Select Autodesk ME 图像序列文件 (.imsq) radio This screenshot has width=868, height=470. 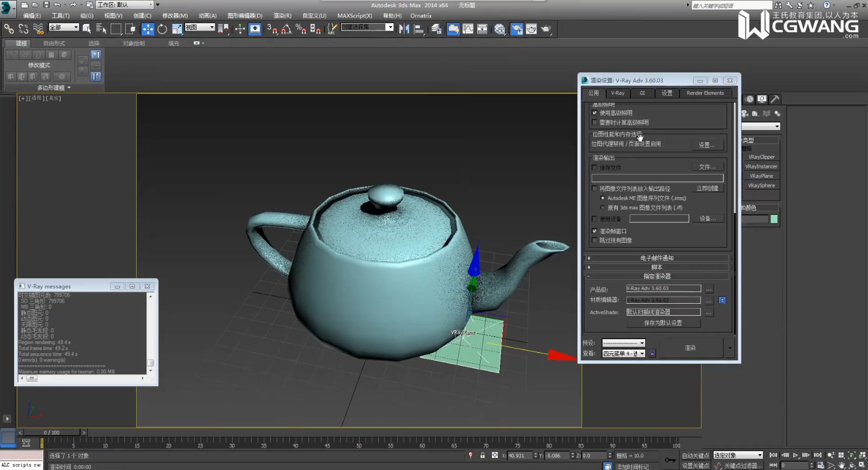(x=603, y=198)
